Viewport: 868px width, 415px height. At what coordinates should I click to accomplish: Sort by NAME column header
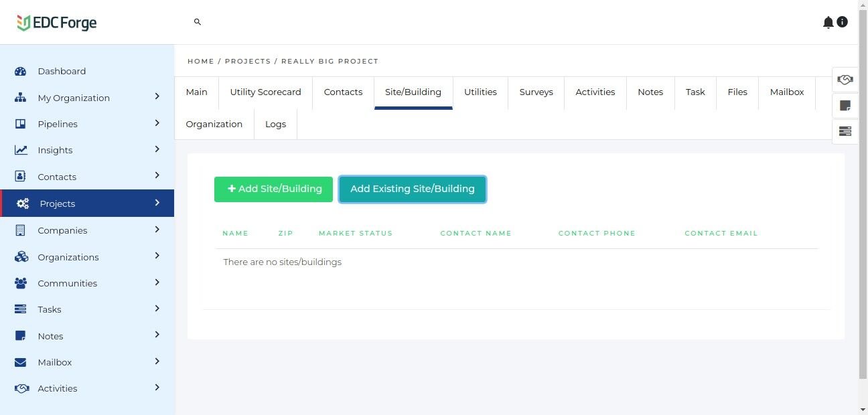point(235,233)
